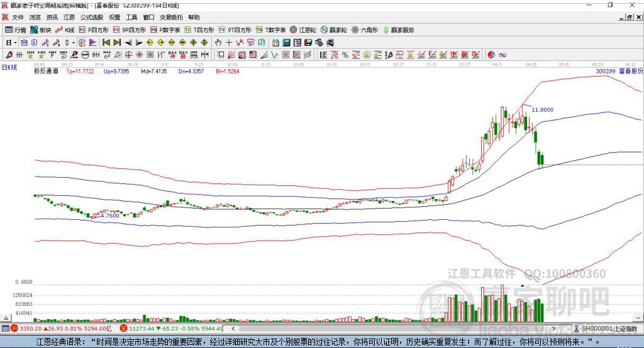Click the percent (%) retracement tool
Image resolution: width=644 pixels, height=348 pixels.
pyautogui.click(x=345, y=55)
